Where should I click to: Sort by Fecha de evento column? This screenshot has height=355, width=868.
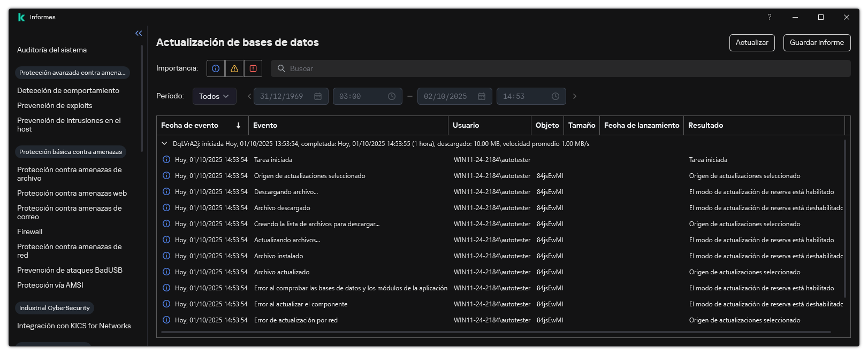point(202,125)
